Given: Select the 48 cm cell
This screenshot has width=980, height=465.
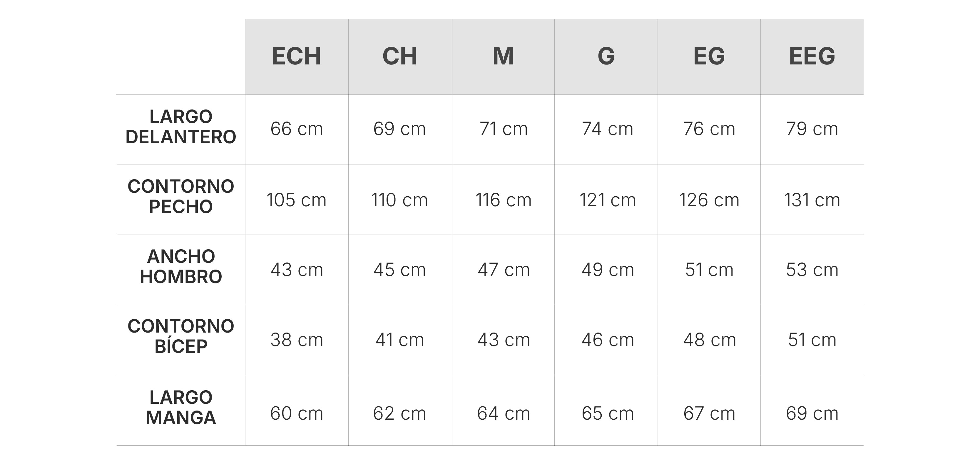Looking at the screenshot, I should 709,340.
